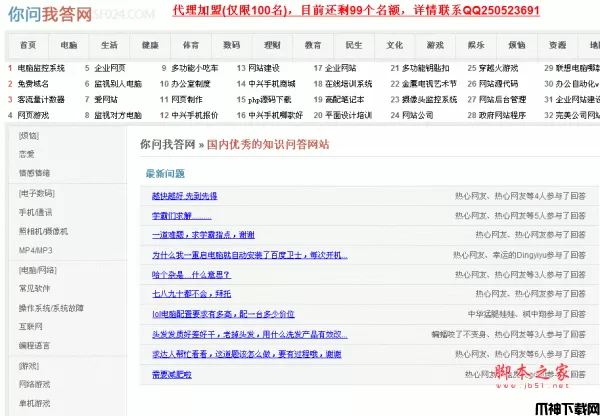Open the question 需要减肥啦

(x=174, y=374)
